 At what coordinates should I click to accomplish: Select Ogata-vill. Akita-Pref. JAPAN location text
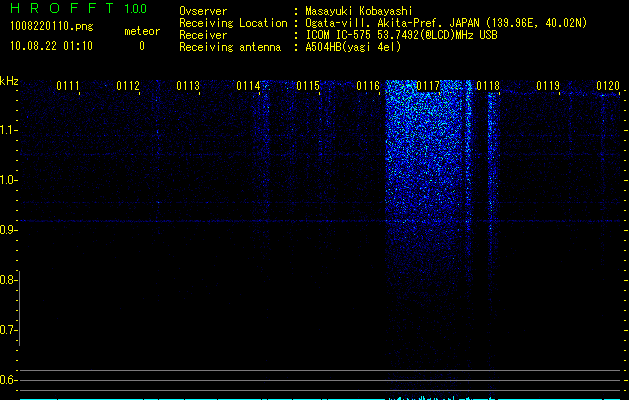click(446, 23)
